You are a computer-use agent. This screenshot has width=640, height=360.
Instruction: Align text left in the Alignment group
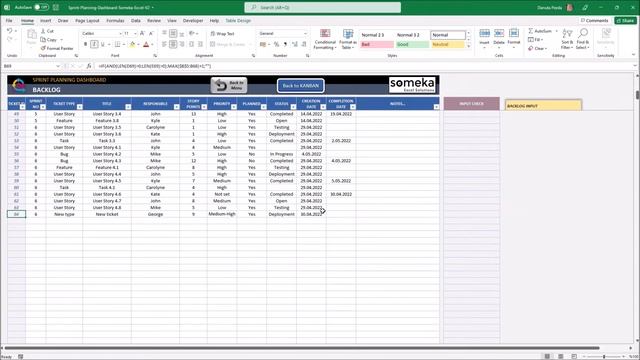pos(164,44)
